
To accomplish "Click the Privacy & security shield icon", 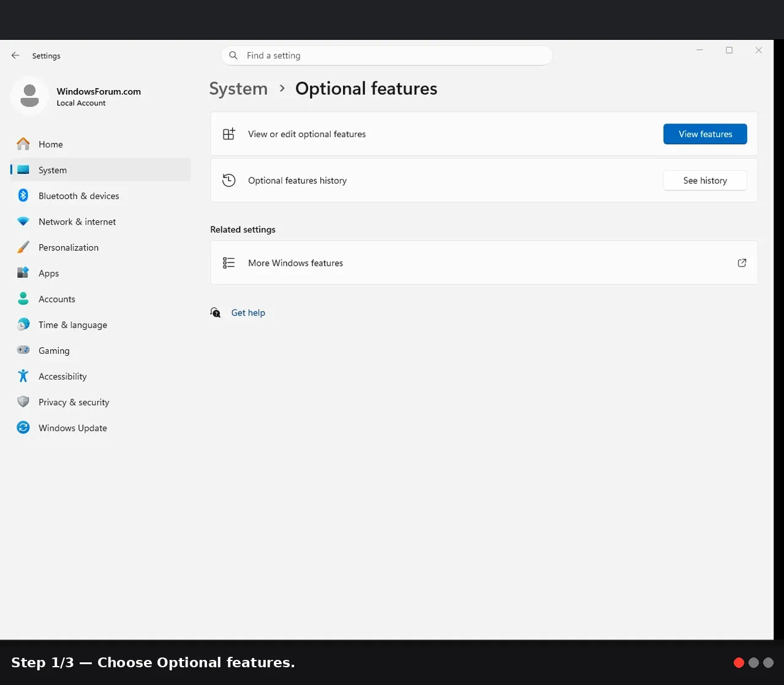I will click(x=23, y=402).
